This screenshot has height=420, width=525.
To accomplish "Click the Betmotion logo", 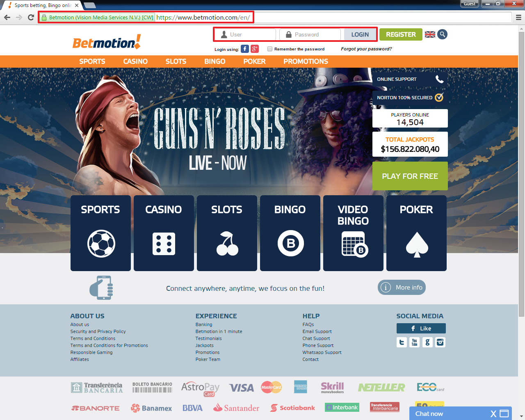I will click(107, 42).
